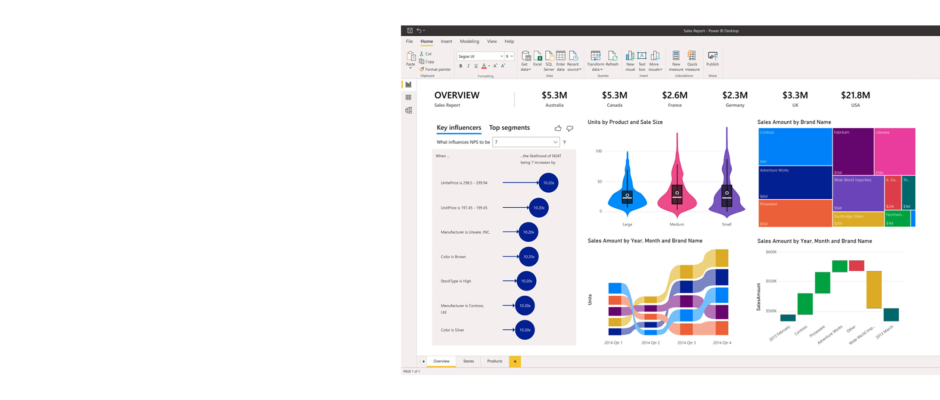This screenshot has width=940, height=400.
Task: Click the question mark help icon
Action: [564, 142]
